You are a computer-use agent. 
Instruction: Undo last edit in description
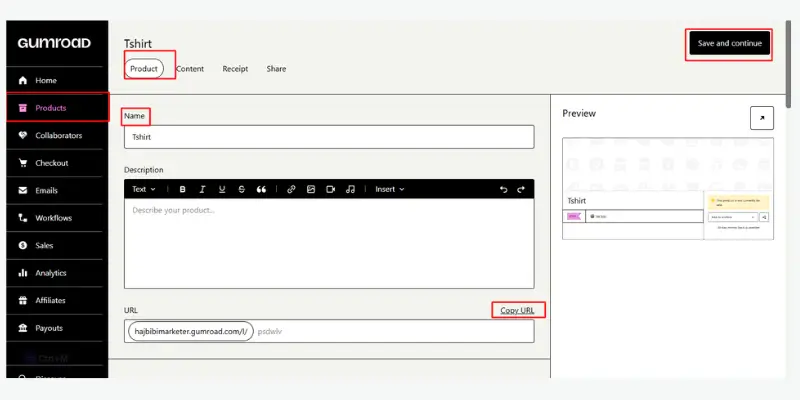click(x=504, y=189)
